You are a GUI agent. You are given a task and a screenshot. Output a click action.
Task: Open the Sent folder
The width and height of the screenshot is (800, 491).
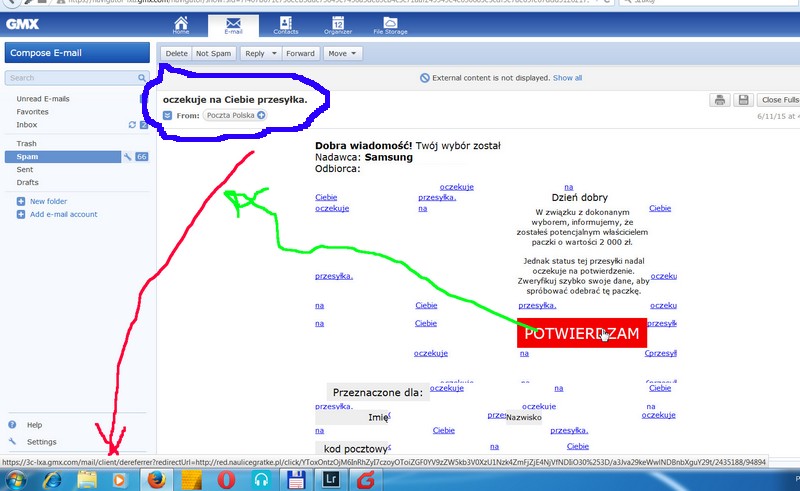(24, 169)
